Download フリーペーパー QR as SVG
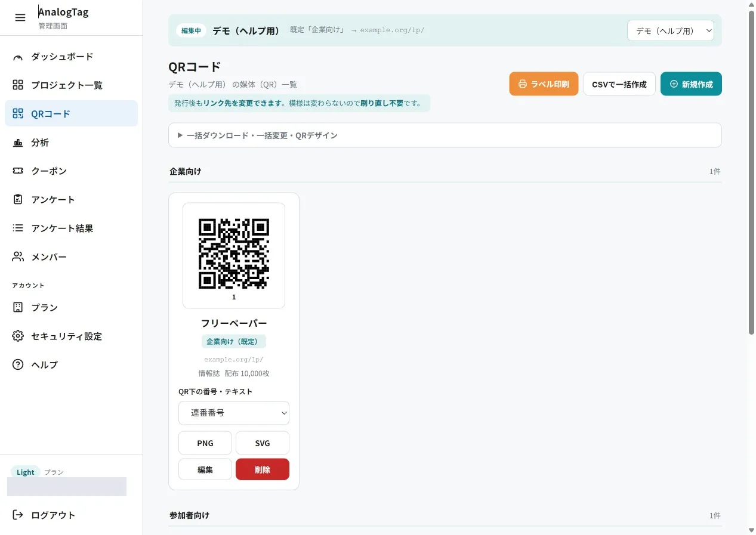 (x=263, y=443)
